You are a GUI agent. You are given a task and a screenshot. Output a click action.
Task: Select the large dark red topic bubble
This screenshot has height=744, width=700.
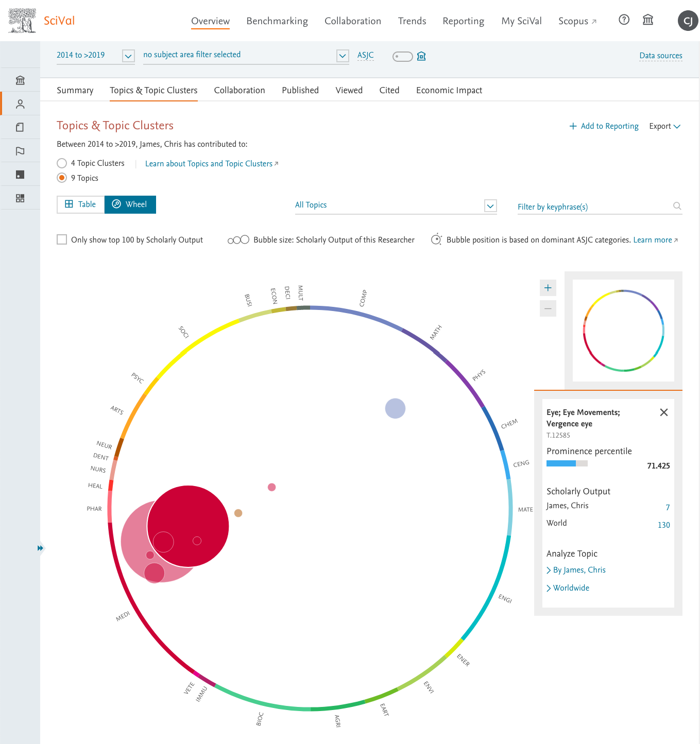click(x=188, y=526)
